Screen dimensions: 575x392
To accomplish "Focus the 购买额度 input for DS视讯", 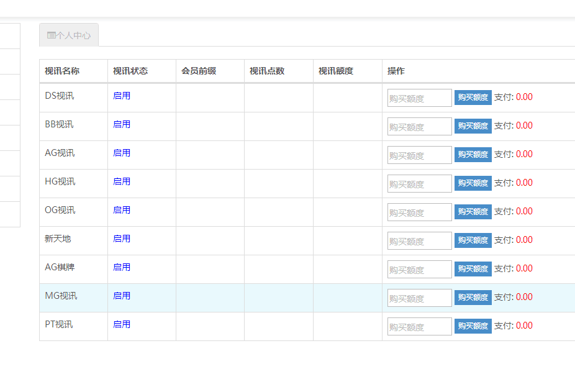I will tap(420, 98).
